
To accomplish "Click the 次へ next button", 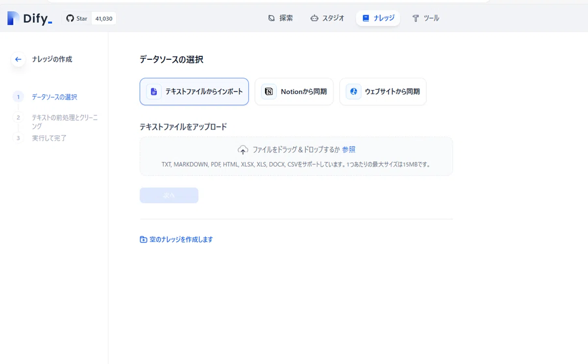I will [x=169, y=195].
